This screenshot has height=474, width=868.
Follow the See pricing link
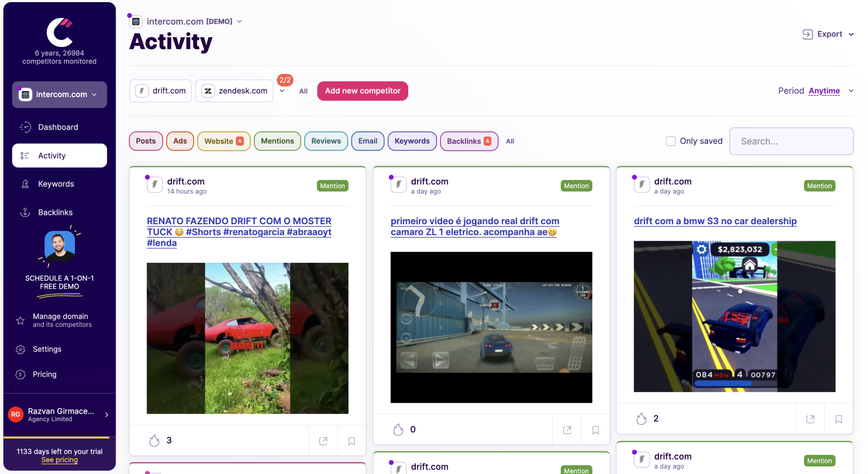[59, 460]
